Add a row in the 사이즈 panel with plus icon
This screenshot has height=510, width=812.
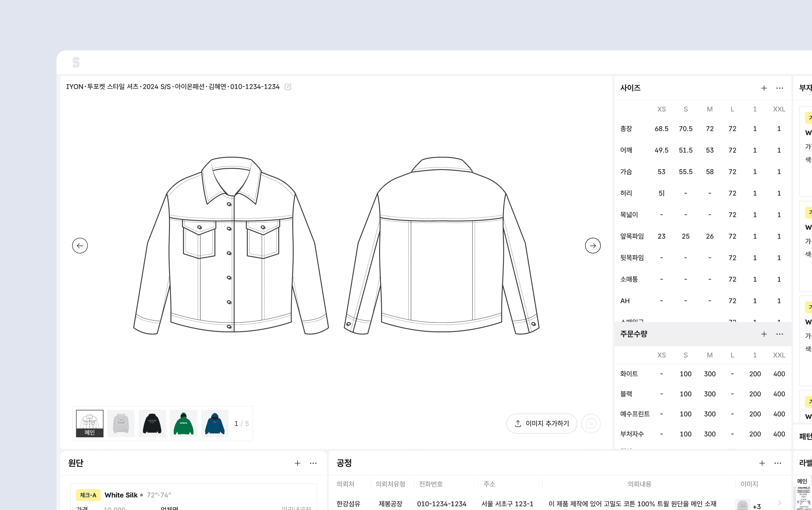click(x=764, y=88)
